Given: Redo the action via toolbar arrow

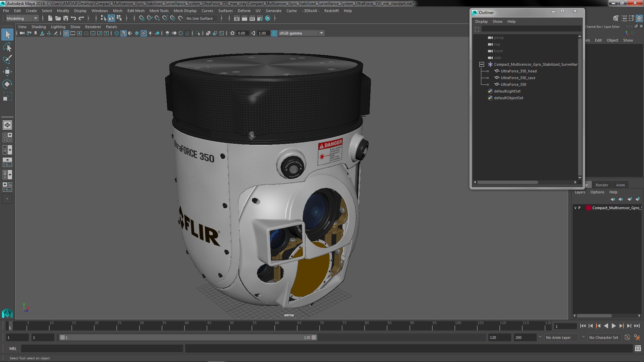Looking at the screenshot, I should [x=81, y=18].
